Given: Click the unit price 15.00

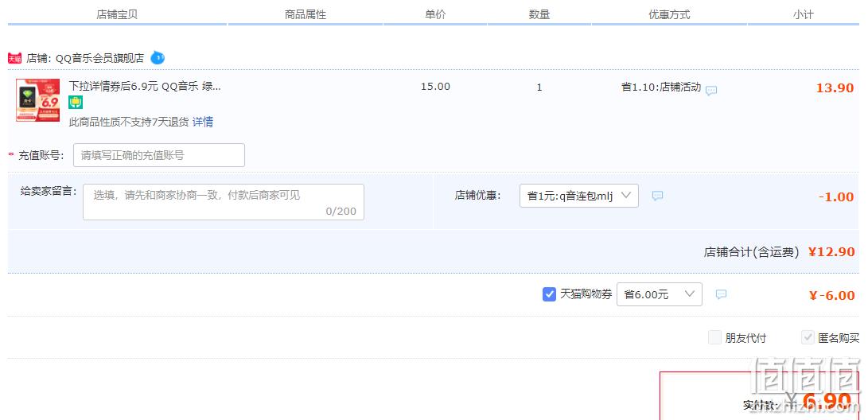Looking at the screenshot, I should point(435,87).
